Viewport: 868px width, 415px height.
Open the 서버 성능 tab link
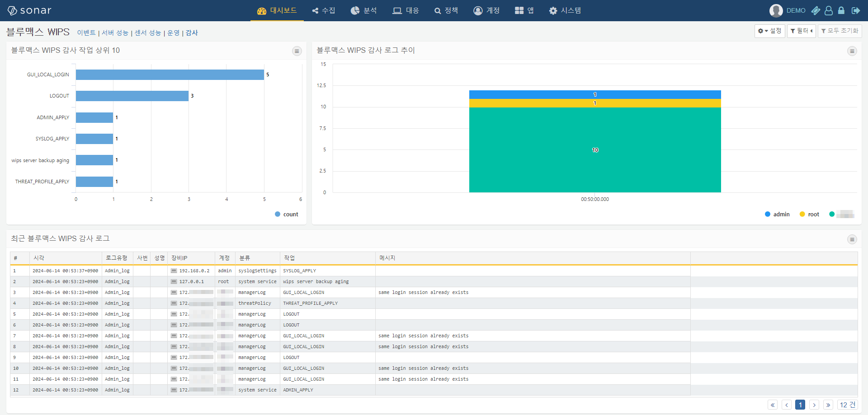coord(115,33)
